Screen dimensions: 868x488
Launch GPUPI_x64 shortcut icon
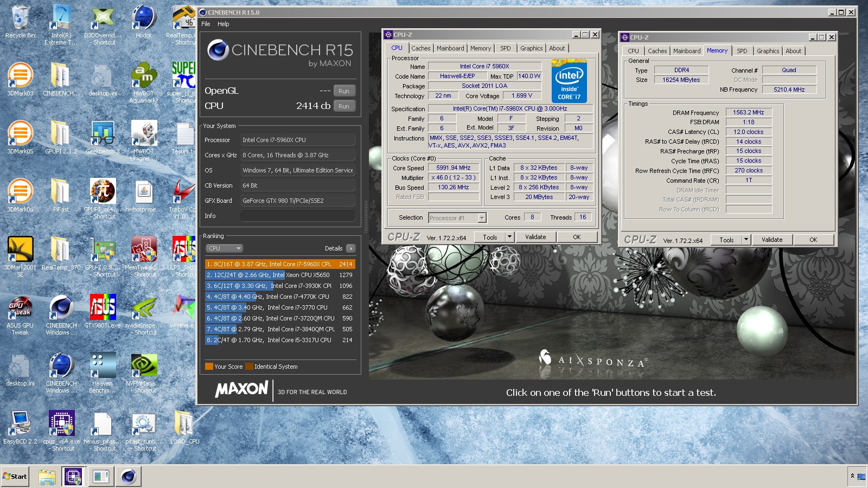[x=103, y=198]
